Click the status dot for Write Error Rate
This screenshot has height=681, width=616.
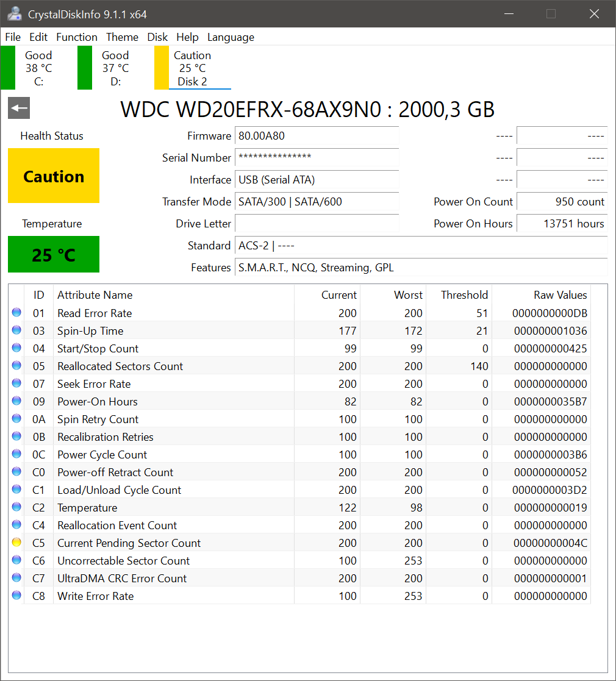coord(16,595)
